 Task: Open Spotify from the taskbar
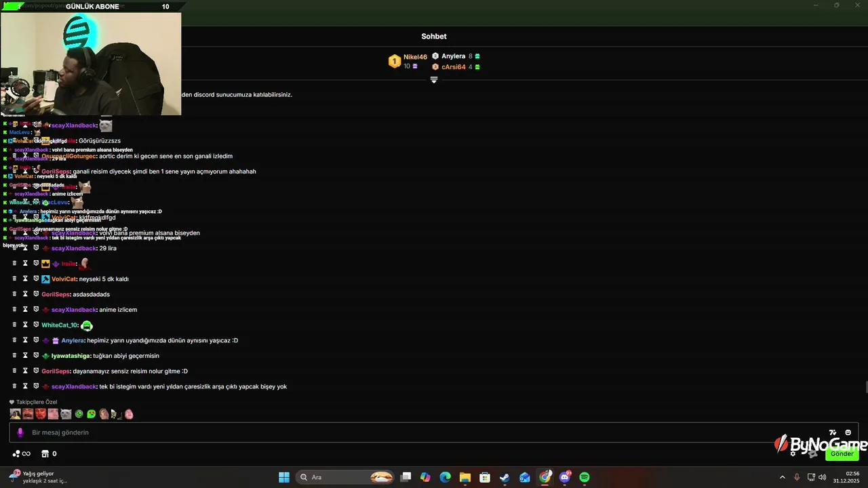(585, 477)
